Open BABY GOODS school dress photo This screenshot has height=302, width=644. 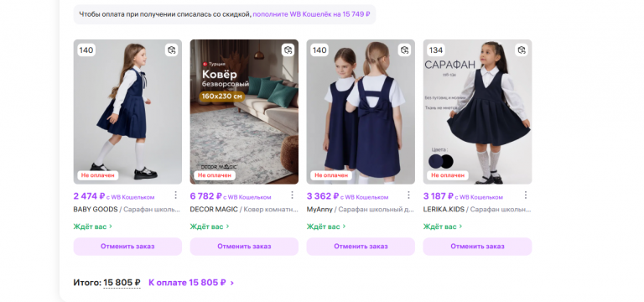tap(127, 112)
